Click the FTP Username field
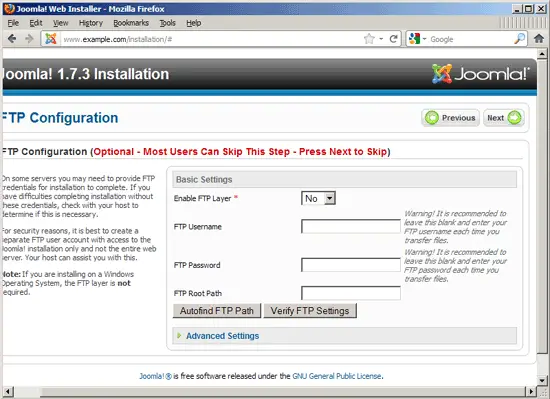This screenshot has height=399, width=550. [x=351, y=226]
